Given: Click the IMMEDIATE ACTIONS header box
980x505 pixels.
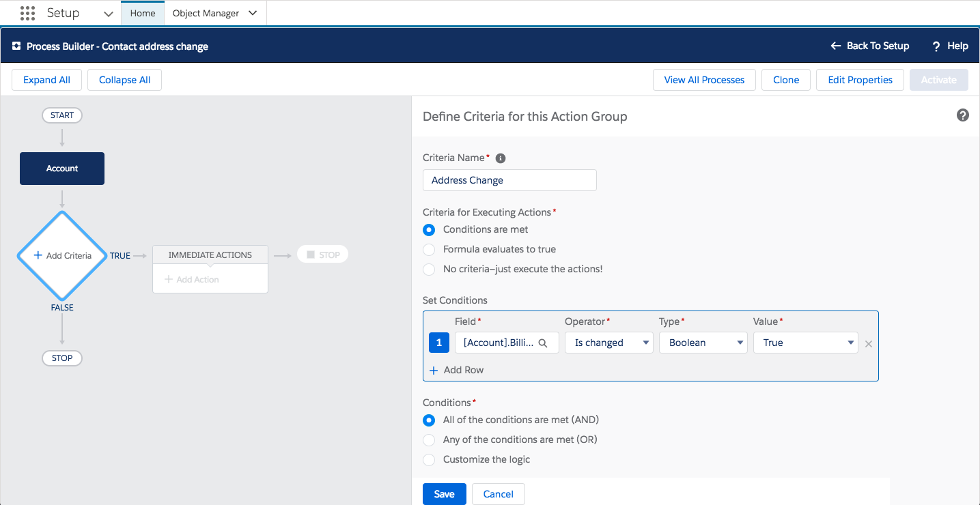Looking at the screenshot, I should 210,255.
